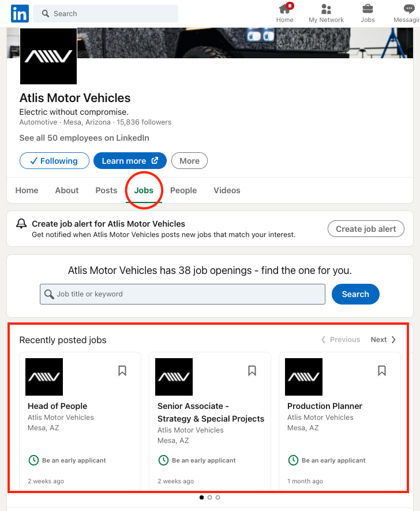Open My Network in top navigation
420x511 pixels.
(x=326, y=13)
